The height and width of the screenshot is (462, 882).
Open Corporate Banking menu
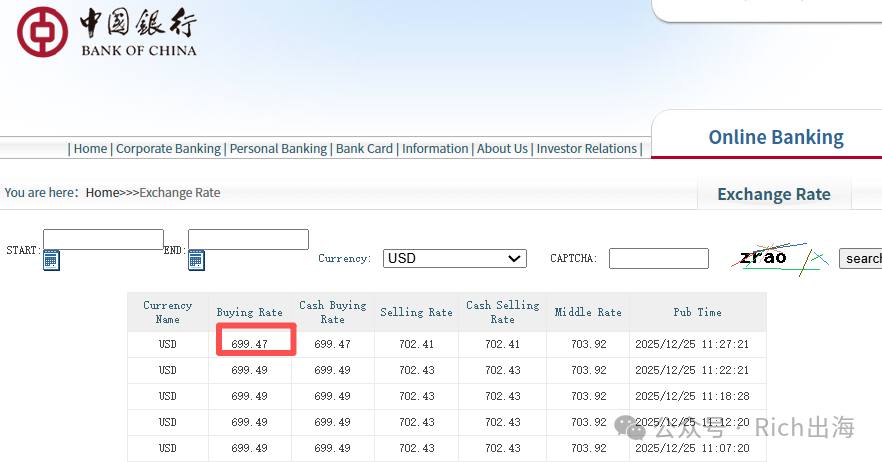[x=168, y=149]
